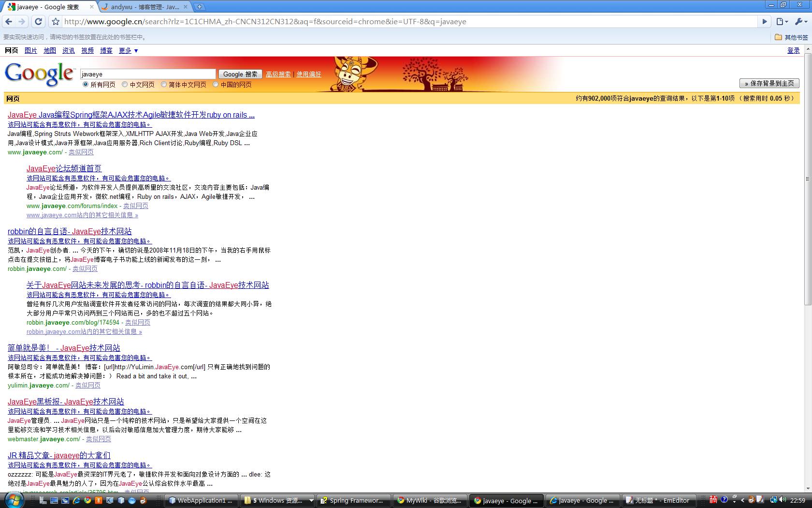Open the 地图 search category
The image size is (812, 508).
tap(50, 50)
